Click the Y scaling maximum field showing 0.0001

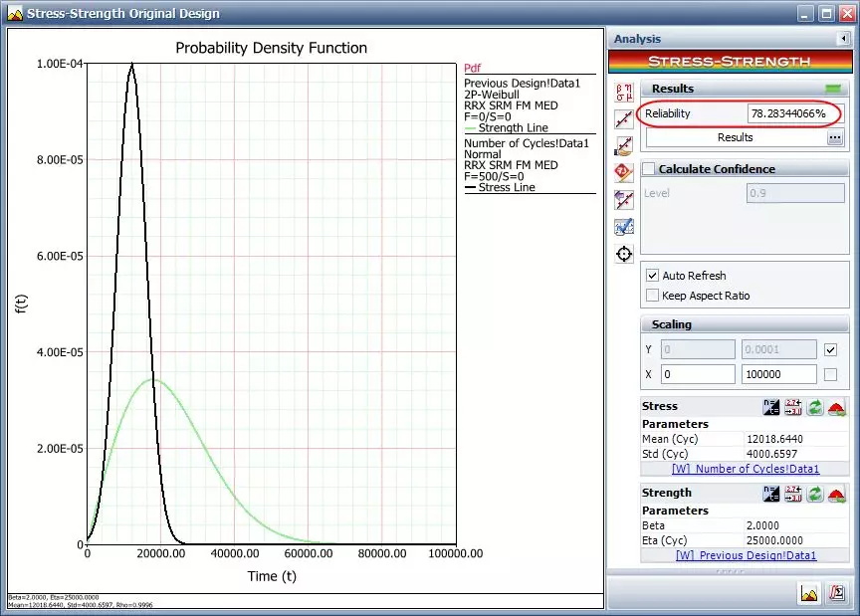click(778, 349)
